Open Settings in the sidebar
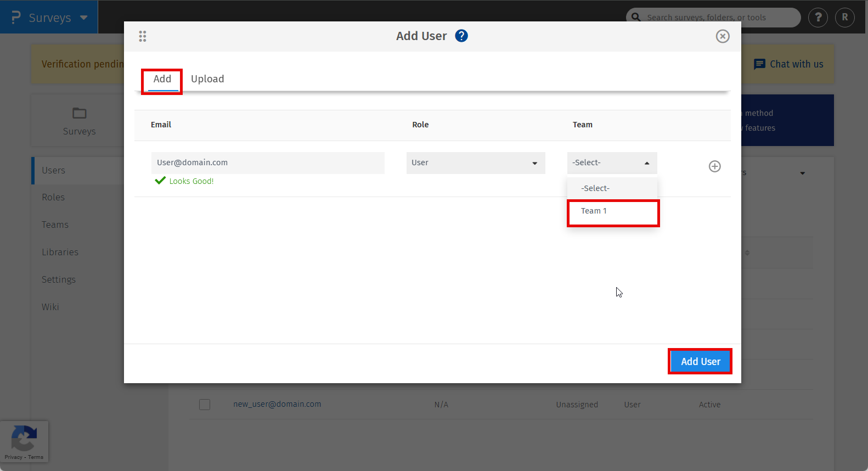This screenshot has height=471, width=868. pyautogui.click(x=59, y=280)
